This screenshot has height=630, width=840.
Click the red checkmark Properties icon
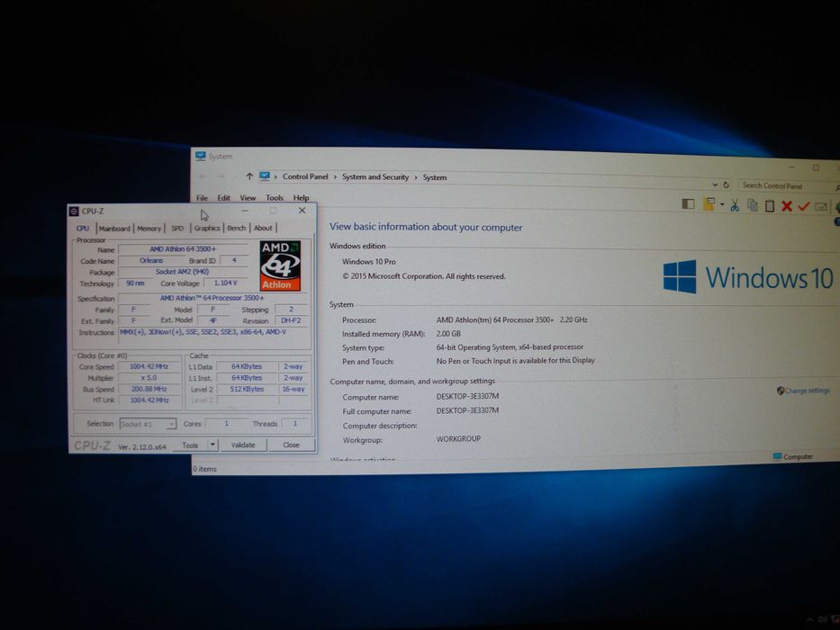tap(804, 206)
